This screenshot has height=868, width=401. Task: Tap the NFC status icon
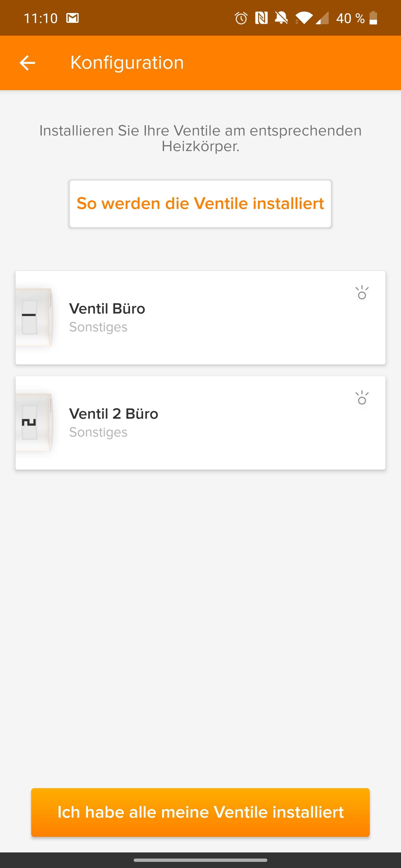(261, 18)
